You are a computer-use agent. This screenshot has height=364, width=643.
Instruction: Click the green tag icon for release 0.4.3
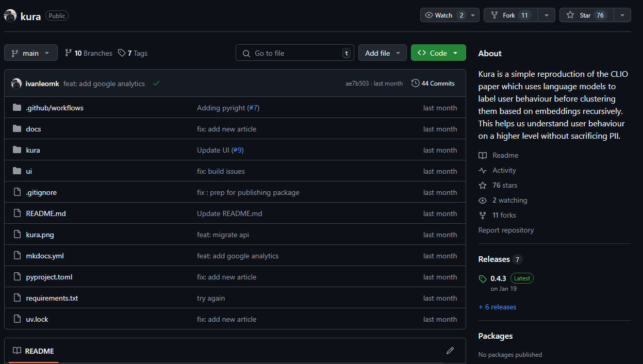[x=483, y=279]
